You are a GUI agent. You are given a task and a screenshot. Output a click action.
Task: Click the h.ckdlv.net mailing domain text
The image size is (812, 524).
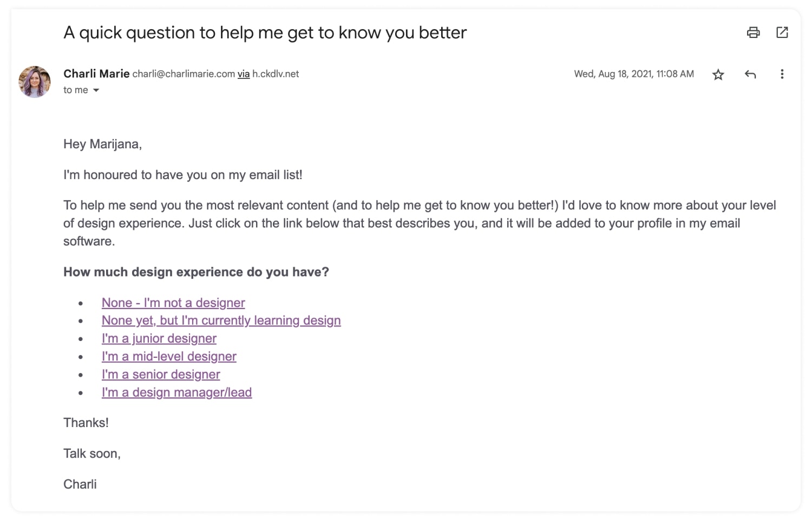click(276, 74)
